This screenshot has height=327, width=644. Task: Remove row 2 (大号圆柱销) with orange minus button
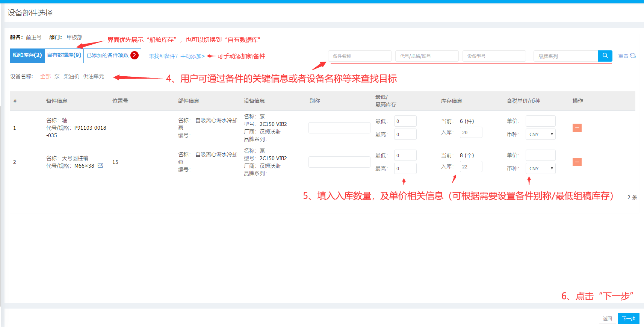point(577,162)
